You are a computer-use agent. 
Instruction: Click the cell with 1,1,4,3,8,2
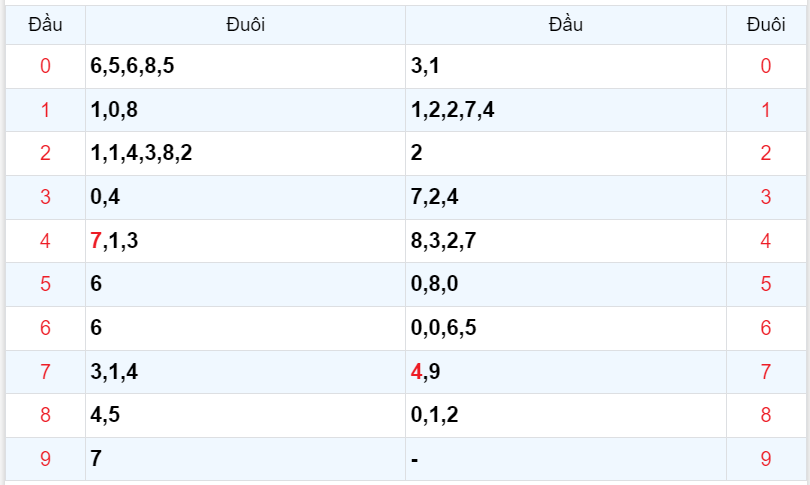141,154
